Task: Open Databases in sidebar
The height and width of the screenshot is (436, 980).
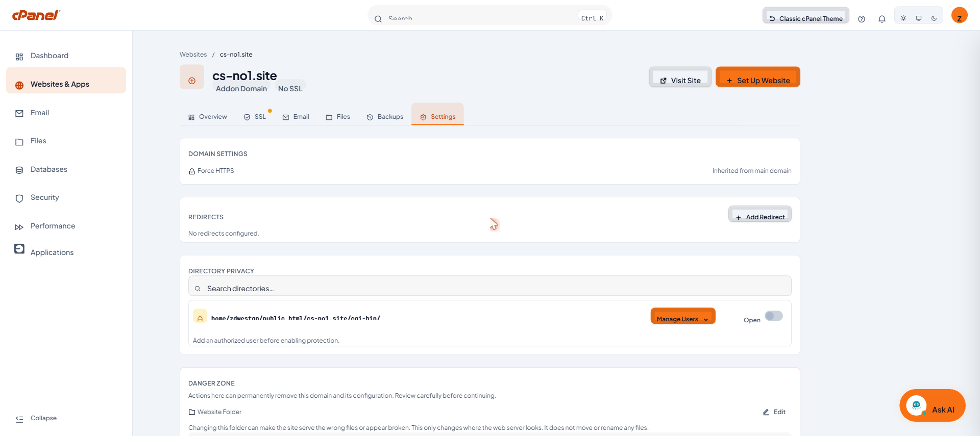Action: click(66, 169)
